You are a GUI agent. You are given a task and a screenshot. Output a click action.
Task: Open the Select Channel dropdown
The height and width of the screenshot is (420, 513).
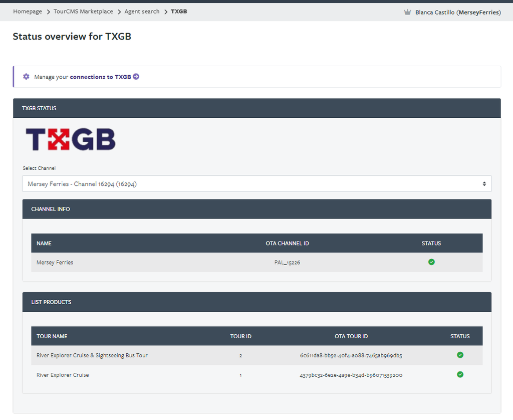[257, 183]
